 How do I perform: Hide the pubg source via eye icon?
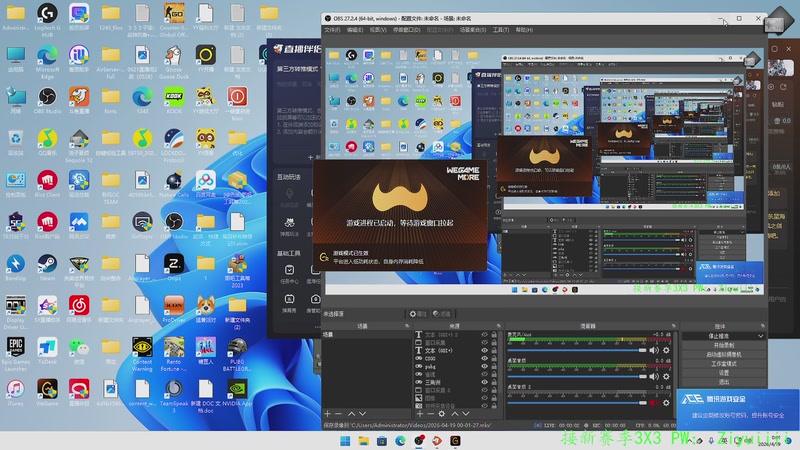(x=485, y=366)
